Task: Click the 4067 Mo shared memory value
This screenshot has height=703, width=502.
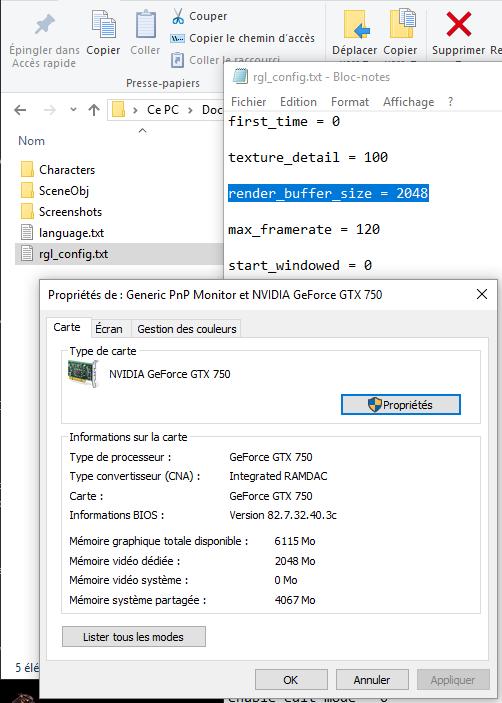Action: tap(295, 600)
